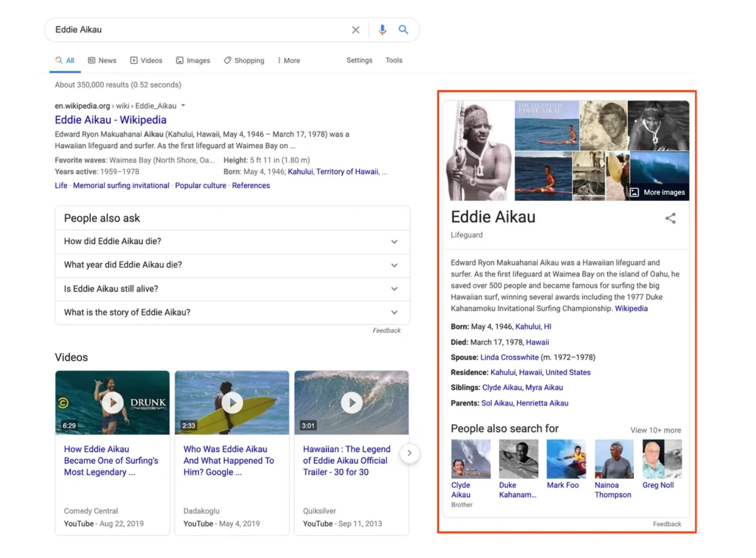
Task: Open search Settings
Action: (x=359, y=60)
